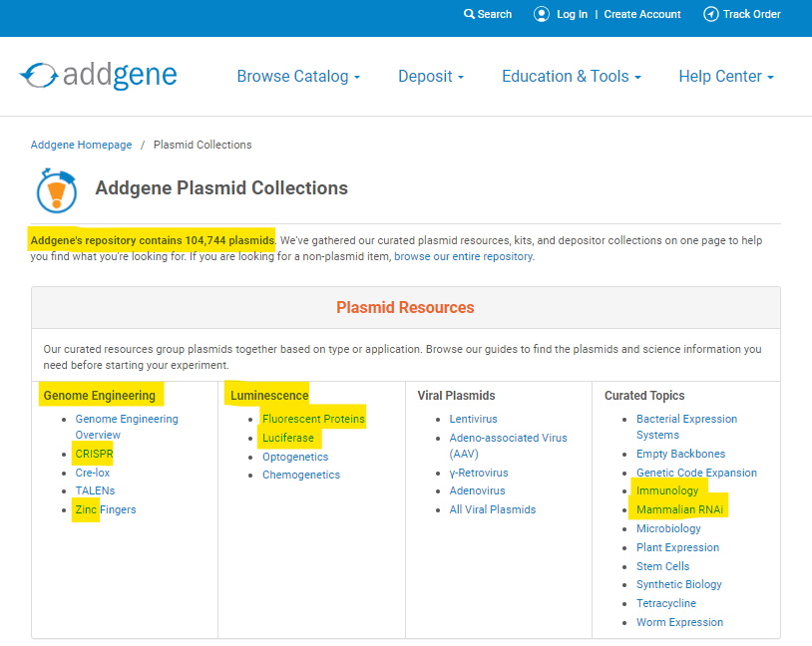This screenshot has width=812, height=646.
Task: Open the CRISPR link
Action: [x=94, y=454]
